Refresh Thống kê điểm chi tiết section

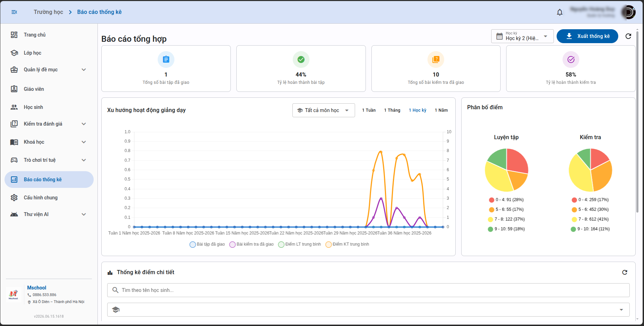click(x=625, y=272)
